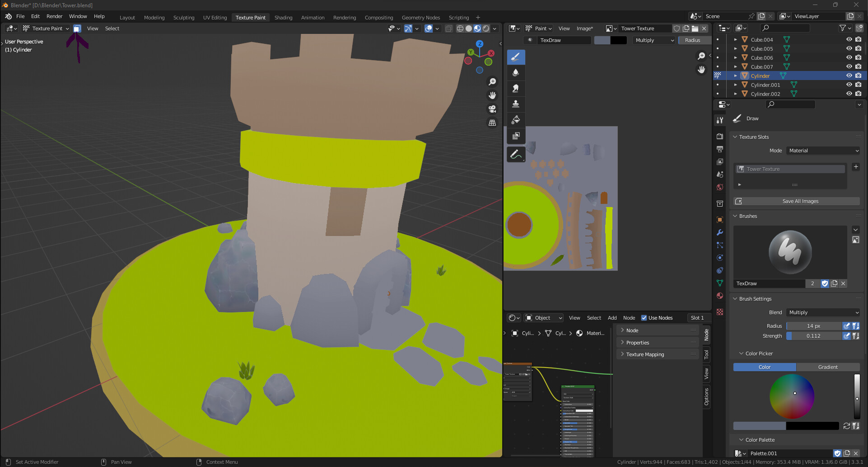This screenshot has height=467, width=868.
Task: Open the Blend Multiply dropdown in Brush Settings
Action: point(823,312)
